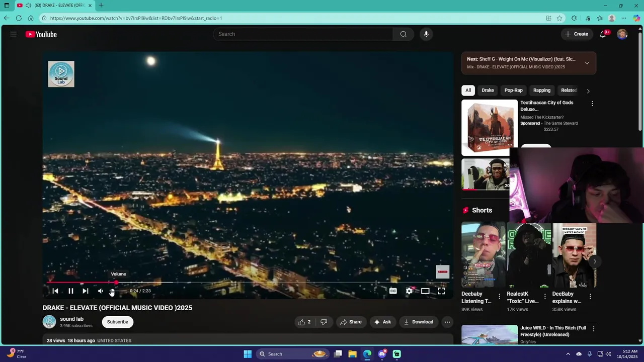Select the Rapping filter chip

pos(542,90)
